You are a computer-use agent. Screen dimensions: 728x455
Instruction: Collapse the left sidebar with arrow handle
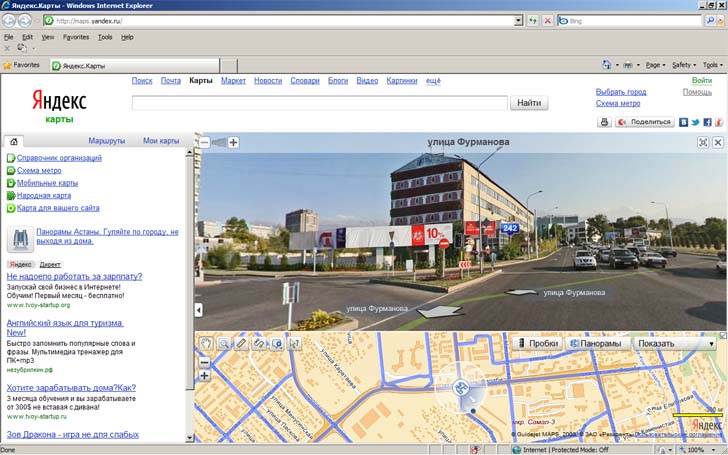pyautogui.click(x=199, y=310)
